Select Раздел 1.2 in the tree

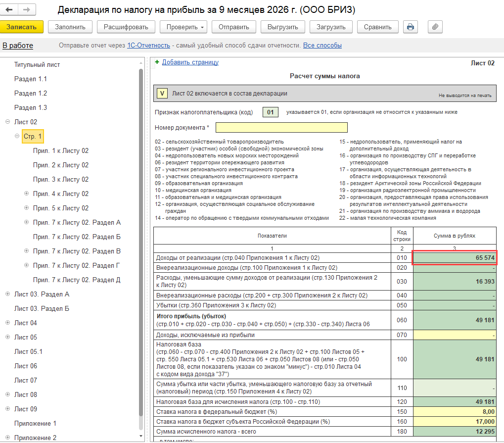[x=31, y=93]
